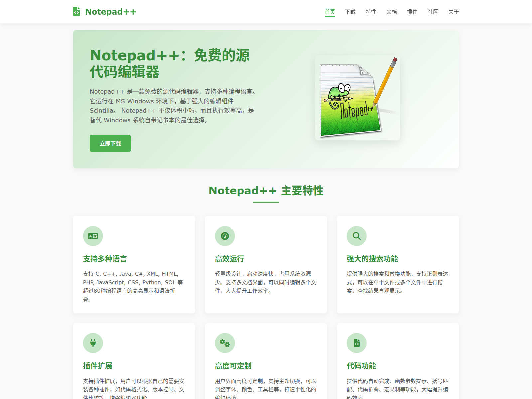Click the 立即下载 button
532x399 pixels.
pyautogui.click(x=110, y=143)
